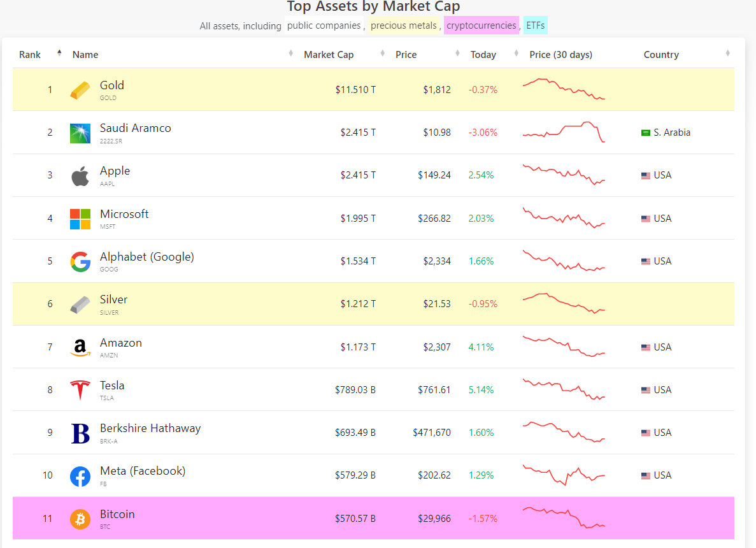Click Gold market cap $11.510 T
The height and width of the screenshot is (548, 756).
pyautogui.click(x=355, y=90)
